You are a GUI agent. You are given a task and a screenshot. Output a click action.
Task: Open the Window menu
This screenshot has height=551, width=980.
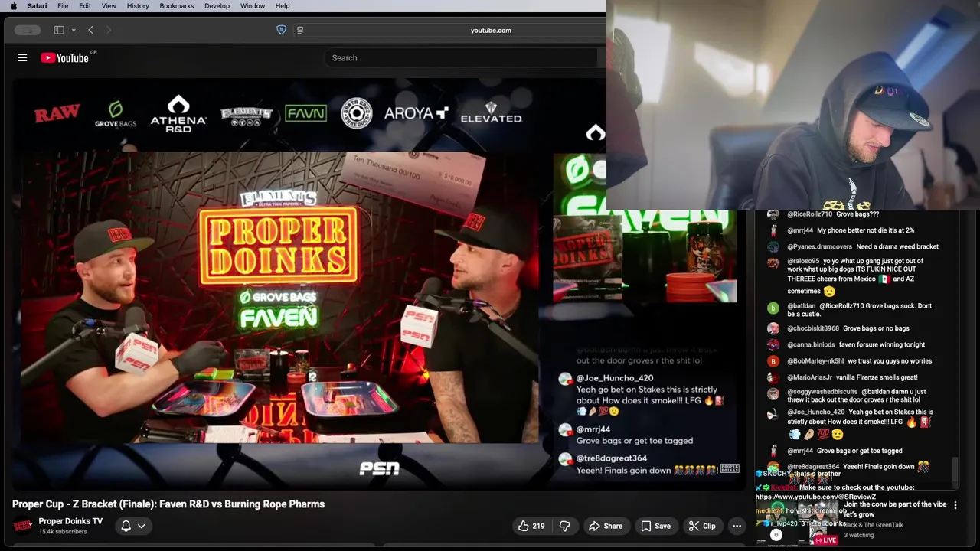point(253,6)
